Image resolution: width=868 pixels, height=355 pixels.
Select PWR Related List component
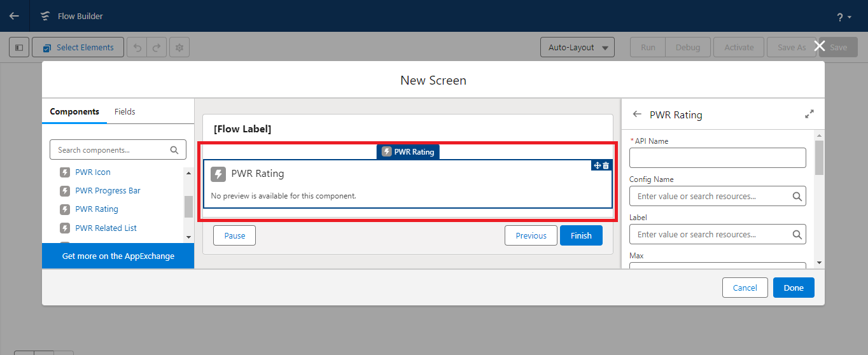click(x=106, y=228)
